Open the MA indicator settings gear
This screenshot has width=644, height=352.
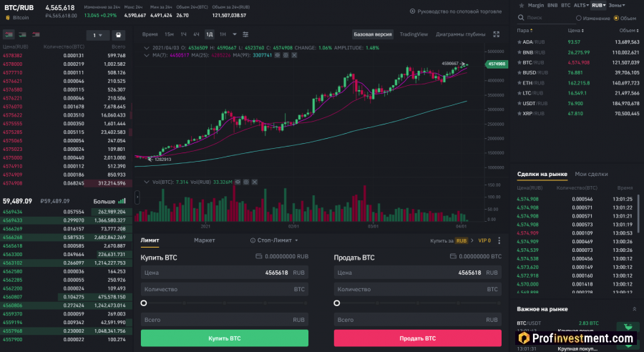click(x=286, y=55)
